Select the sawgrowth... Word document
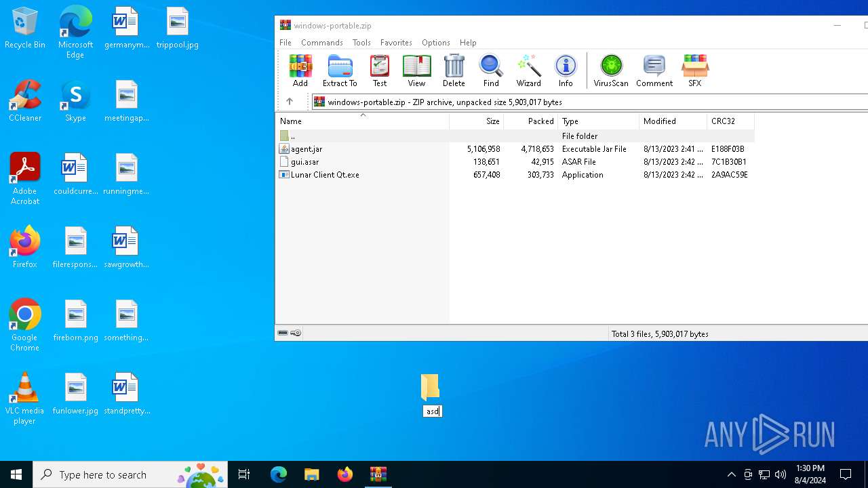The image size is (868, 488). [x=127, y=247]
